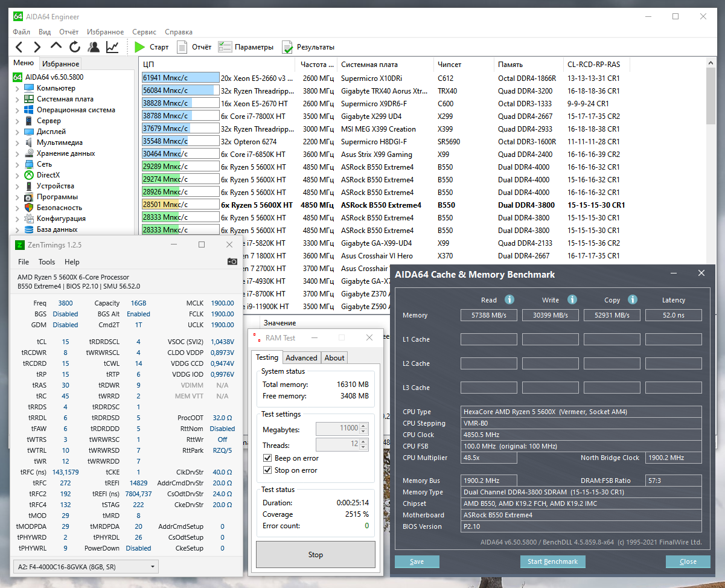Image resolution: width=725 pixels, height=588 pixels.
Task: Click the AIDA64 forward navigation arrow
Action: tap(37, 47)
